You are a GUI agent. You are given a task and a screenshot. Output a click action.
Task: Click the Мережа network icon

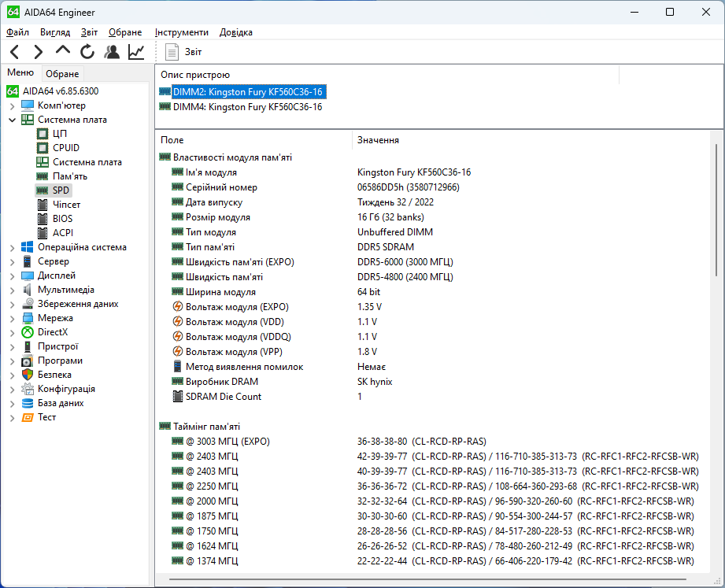click(28, 318)
